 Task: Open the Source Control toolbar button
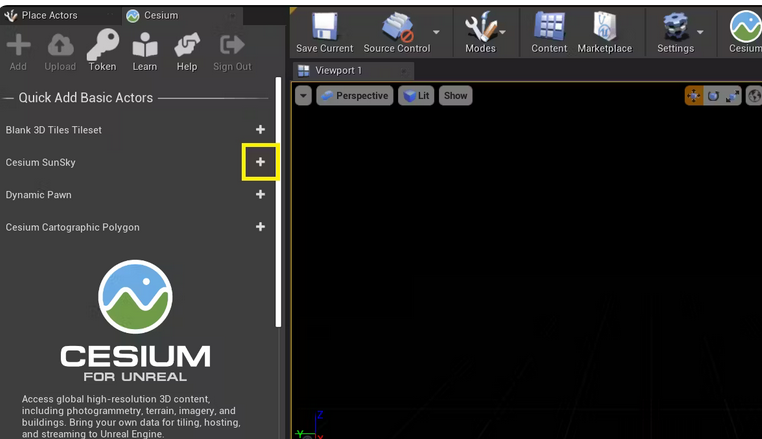coord(397,32)
